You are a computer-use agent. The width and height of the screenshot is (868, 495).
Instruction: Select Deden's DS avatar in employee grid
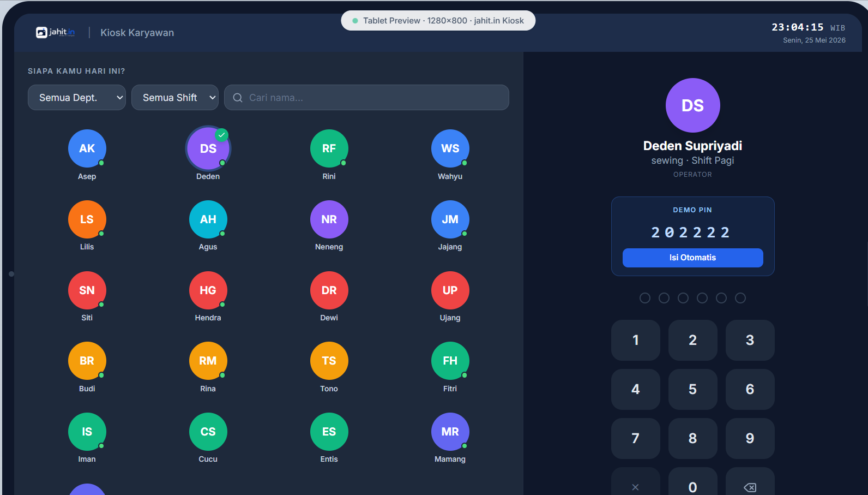click(208, 148)
